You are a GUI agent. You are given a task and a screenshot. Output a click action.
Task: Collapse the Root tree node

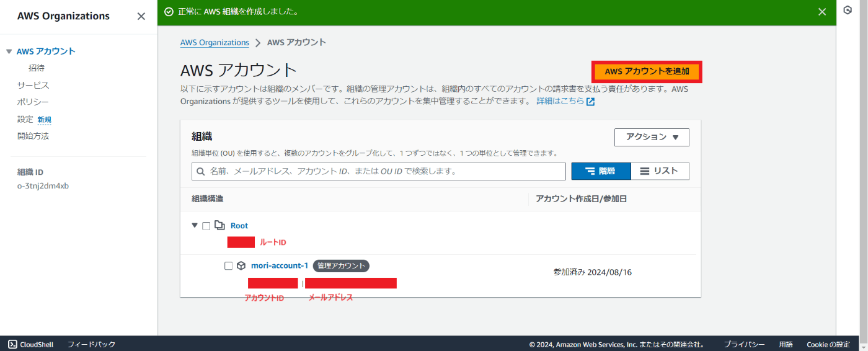[x=195, y=226]
